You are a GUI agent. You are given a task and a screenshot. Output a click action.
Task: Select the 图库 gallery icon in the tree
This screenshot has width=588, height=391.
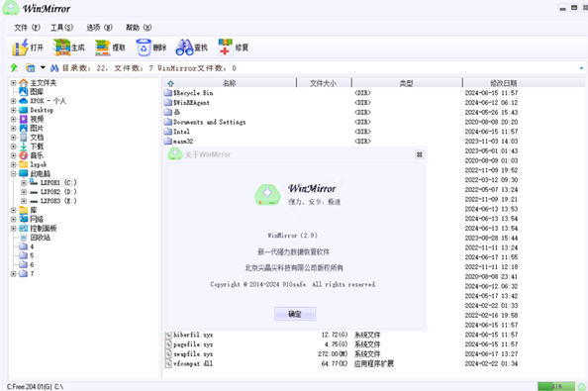(23, 91)
